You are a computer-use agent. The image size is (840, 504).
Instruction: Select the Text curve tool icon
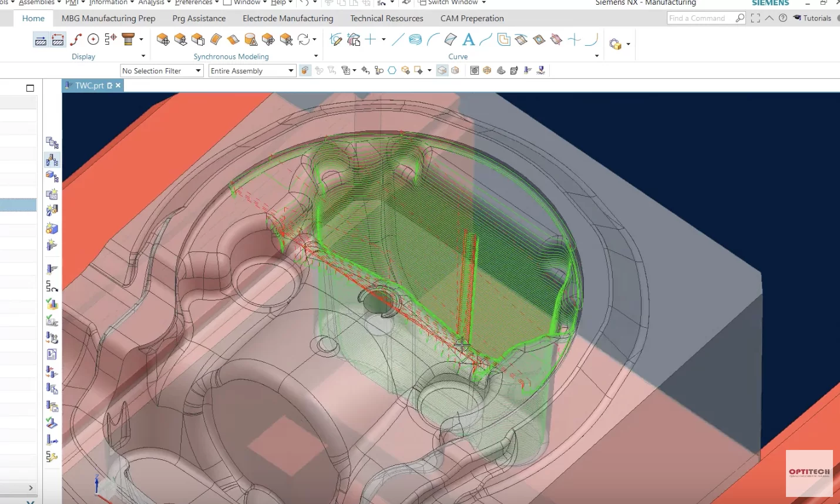tap(468, 39)
